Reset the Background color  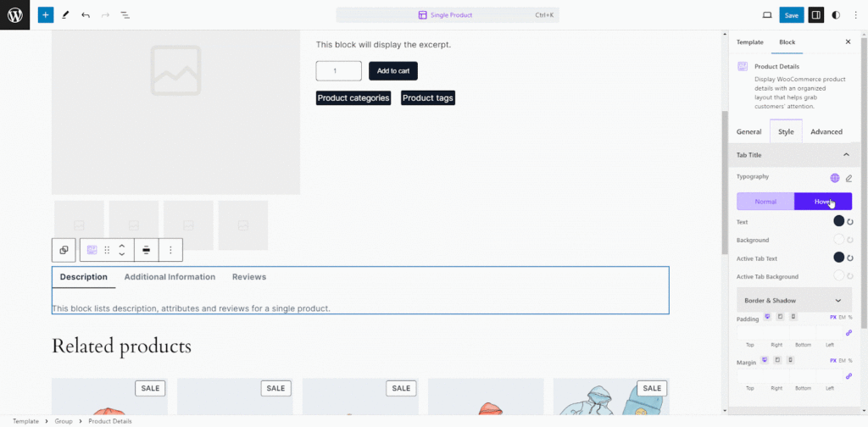pos(850,240)
